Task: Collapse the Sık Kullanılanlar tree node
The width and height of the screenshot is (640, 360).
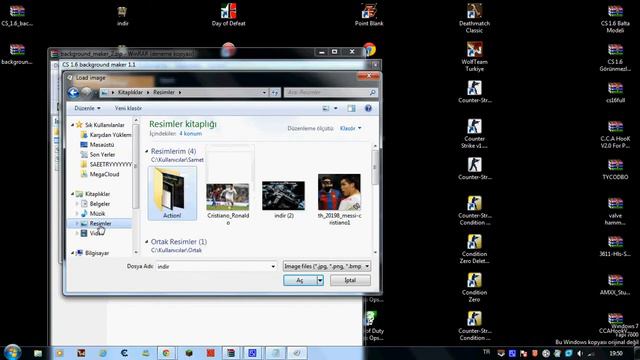Action: (73, 125)
